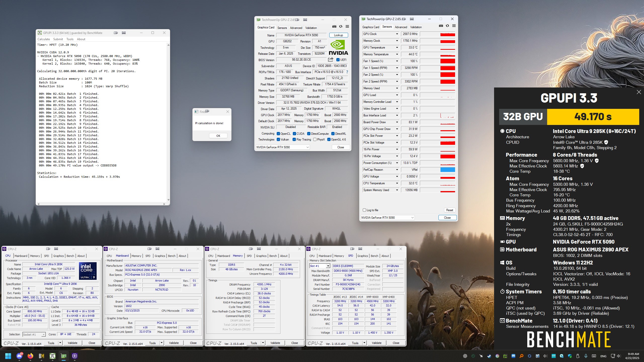
Task: Open hamburger menu in GPU-Z Graphics Card window
Action: point(347,27)
